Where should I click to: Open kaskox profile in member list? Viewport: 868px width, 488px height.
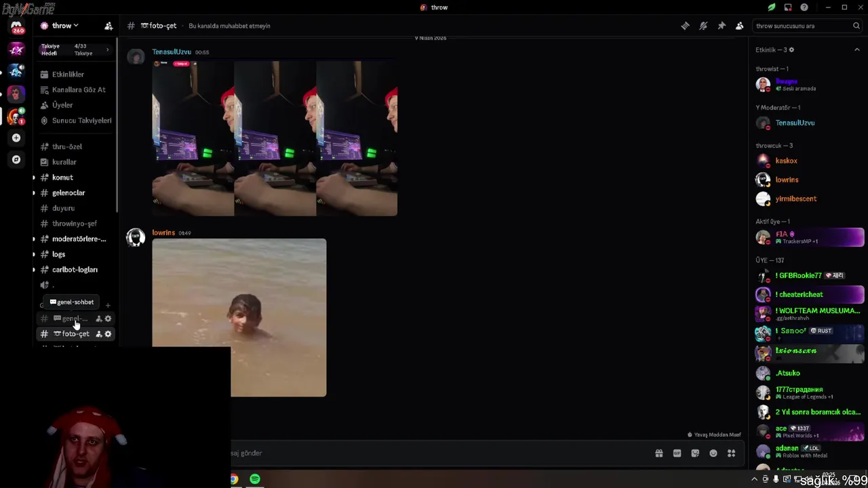pyautogui.click(x=810, y=161)
